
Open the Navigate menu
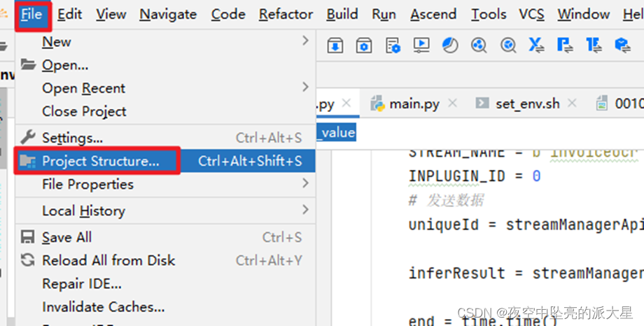169,15
